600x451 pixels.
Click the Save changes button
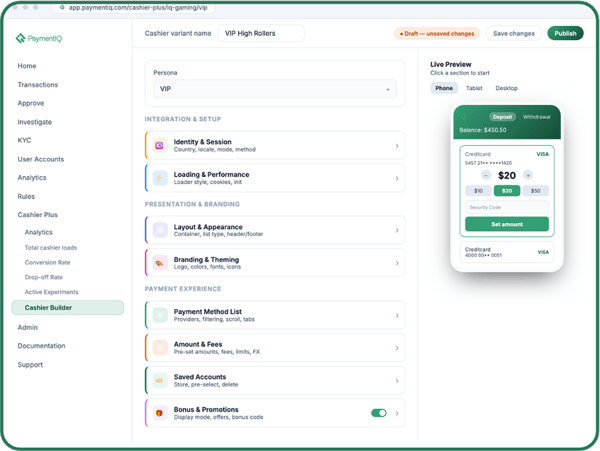tap(514, 33)
